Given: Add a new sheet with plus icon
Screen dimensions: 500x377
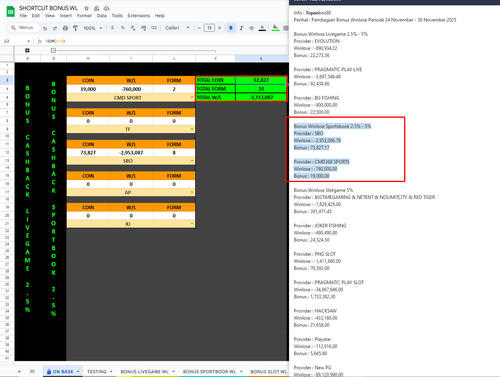Looking at the screenshot, I should 19,371.
